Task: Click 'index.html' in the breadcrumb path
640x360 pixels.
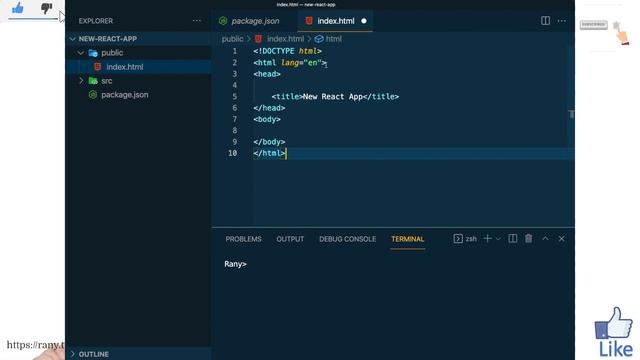Action: pos(285,39)
